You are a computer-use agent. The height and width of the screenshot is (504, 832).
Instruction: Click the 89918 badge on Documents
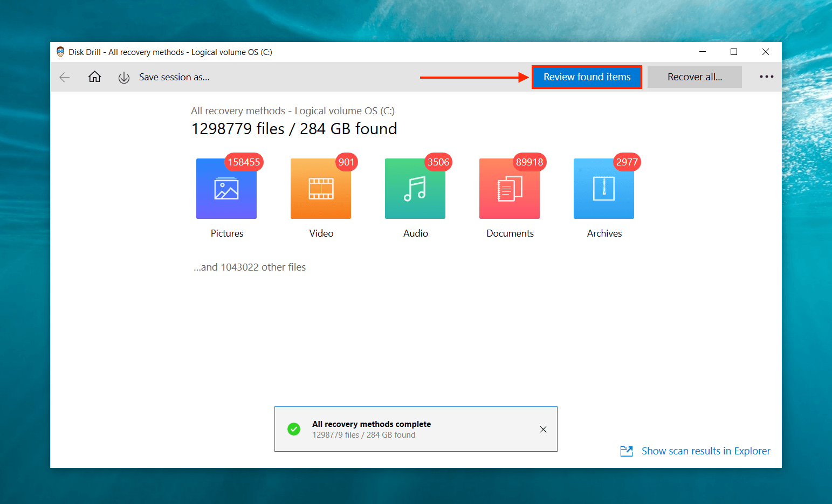tap(530, 162)
